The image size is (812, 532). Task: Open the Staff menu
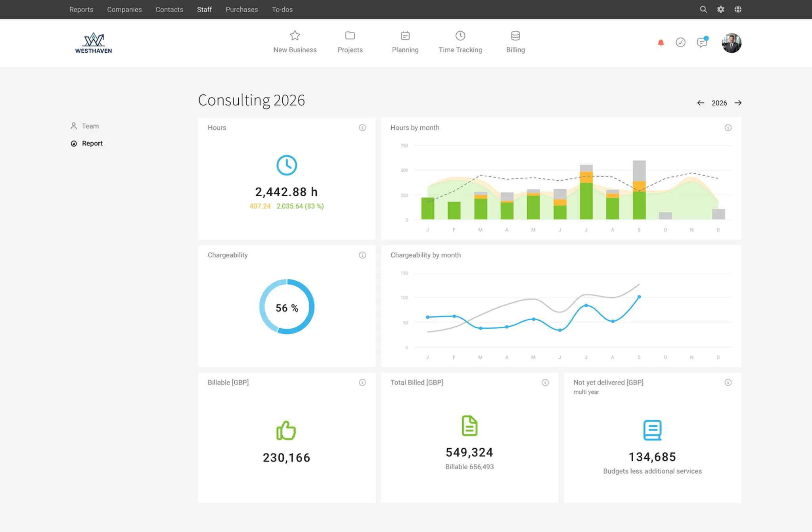204,10
